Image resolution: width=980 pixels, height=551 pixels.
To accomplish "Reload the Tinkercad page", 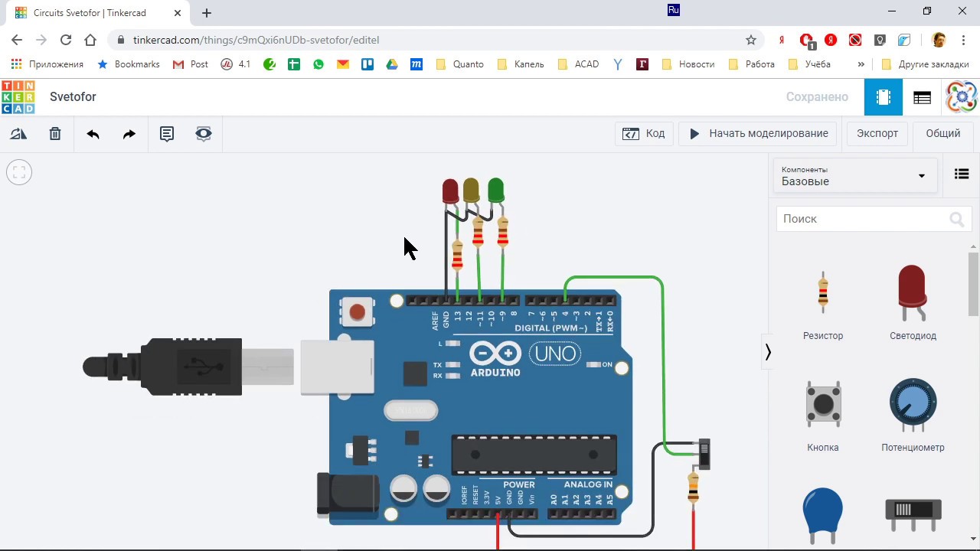I will tap(66, 40).
